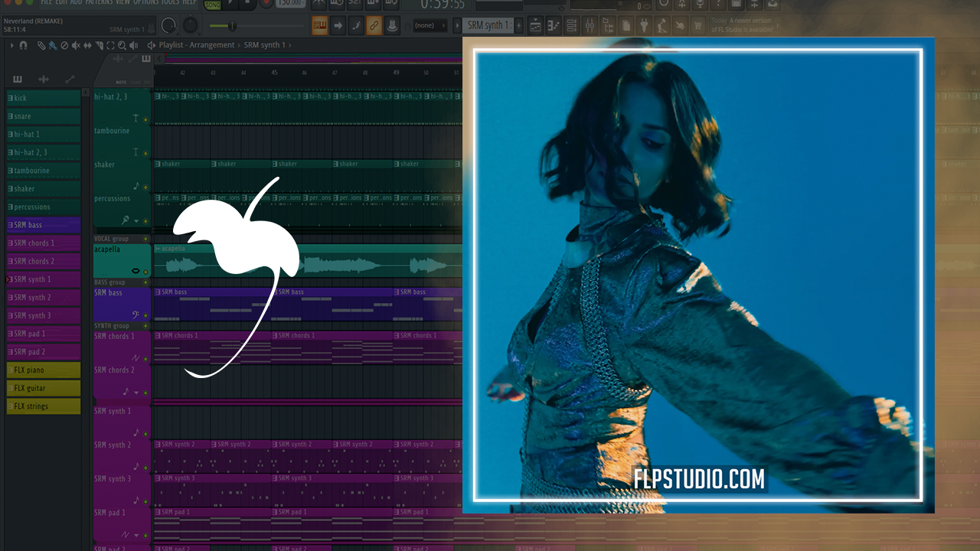Mute the percussions track via its green dot

tap(145, 221)
